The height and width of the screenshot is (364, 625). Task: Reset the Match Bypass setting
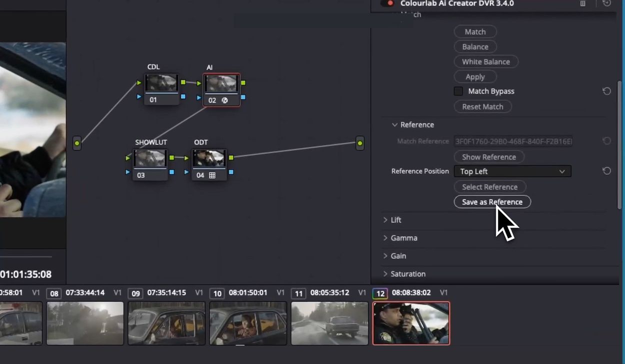pos(606,91)
